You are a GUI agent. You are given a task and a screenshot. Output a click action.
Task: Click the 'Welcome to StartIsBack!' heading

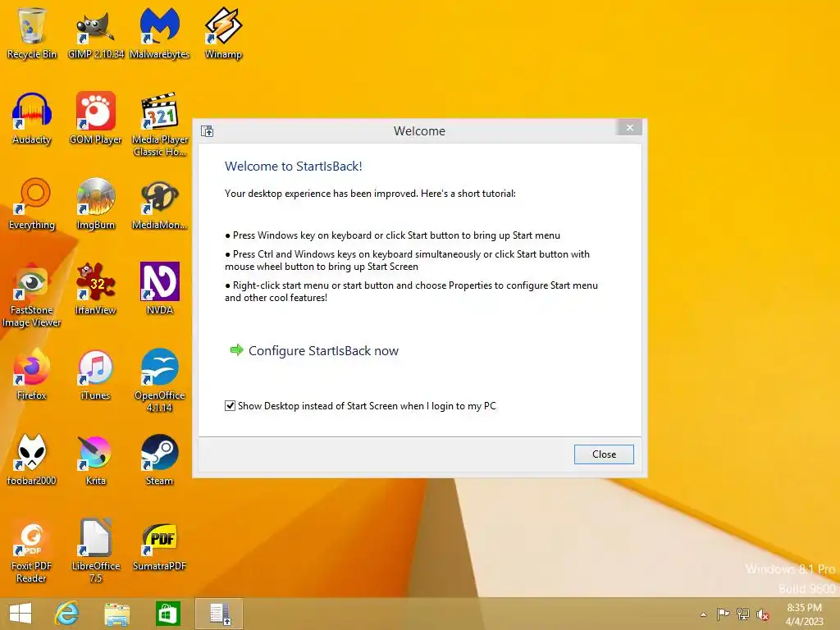click(x=294, y=166)
